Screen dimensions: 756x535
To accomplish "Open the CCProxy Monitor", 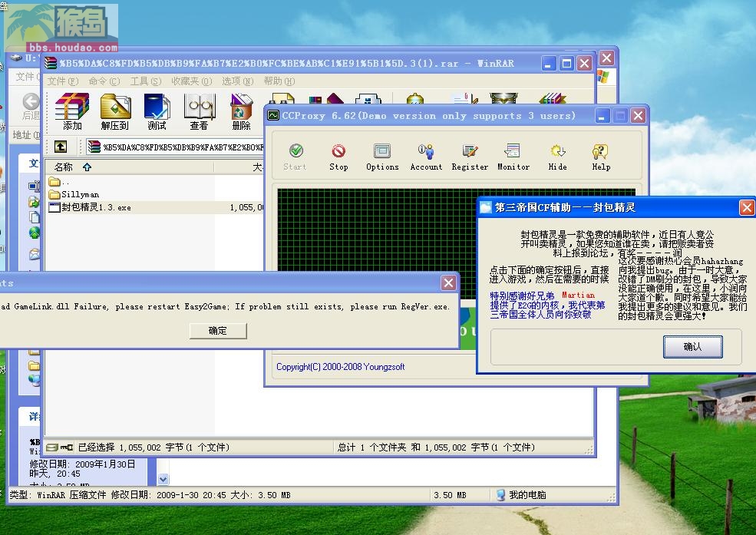I will [513, 157].
